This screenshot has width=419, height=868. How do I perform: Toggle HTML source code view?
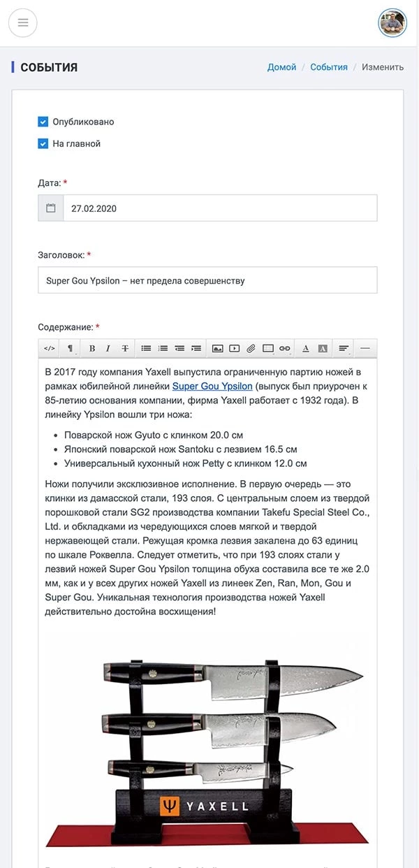click(x=50, y=348)
